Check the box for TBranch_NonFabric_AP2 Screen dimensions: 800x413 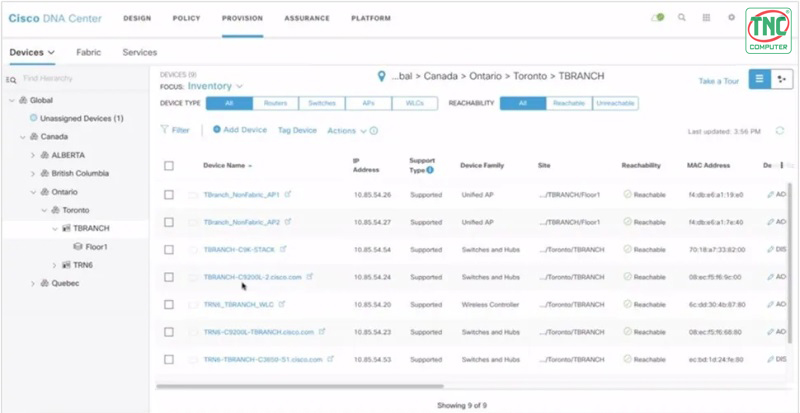click(x=169, y=223)
